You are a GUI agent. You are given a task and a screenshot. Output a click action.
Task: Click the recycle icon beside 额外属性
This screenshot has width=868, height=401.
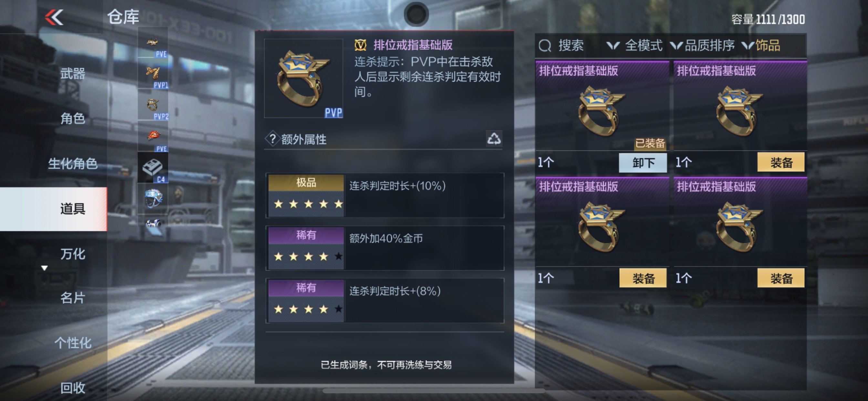click(x=494, y=139)
